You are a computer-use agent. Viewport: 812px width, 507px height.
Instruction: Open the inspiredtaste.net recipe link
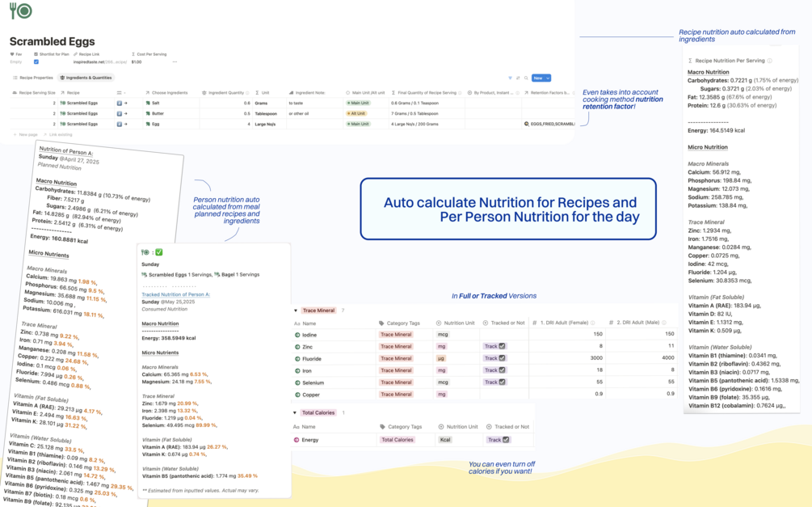coord(100,61)
